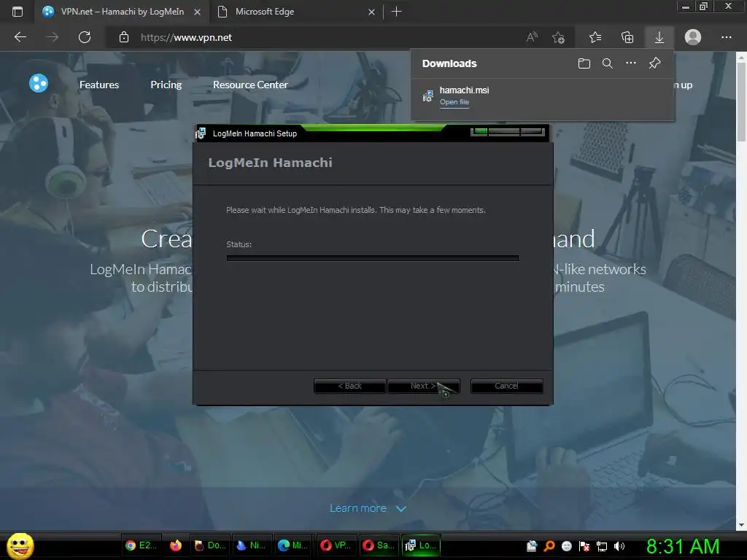Switch to Ni... taskbar window

[252, 545]
